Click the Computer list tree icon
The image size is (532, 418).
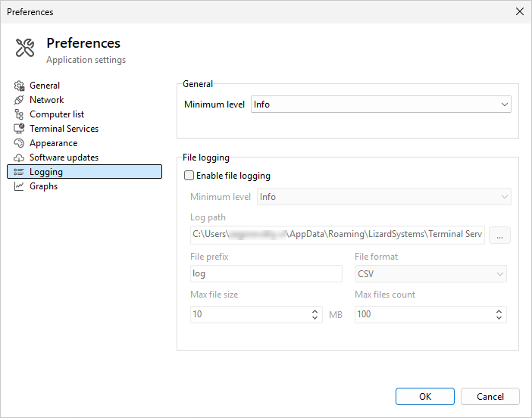tap(20, 114)
